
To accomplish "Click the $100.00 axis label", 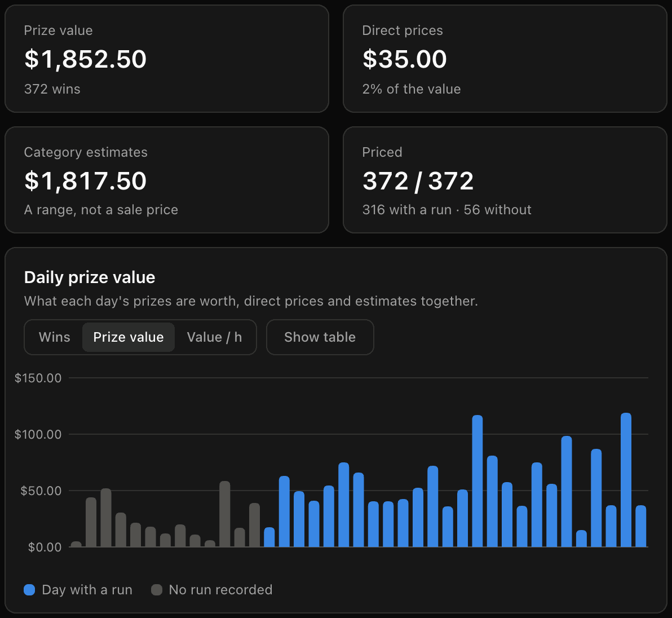I will pyautogui.click(x=38, y=435).
